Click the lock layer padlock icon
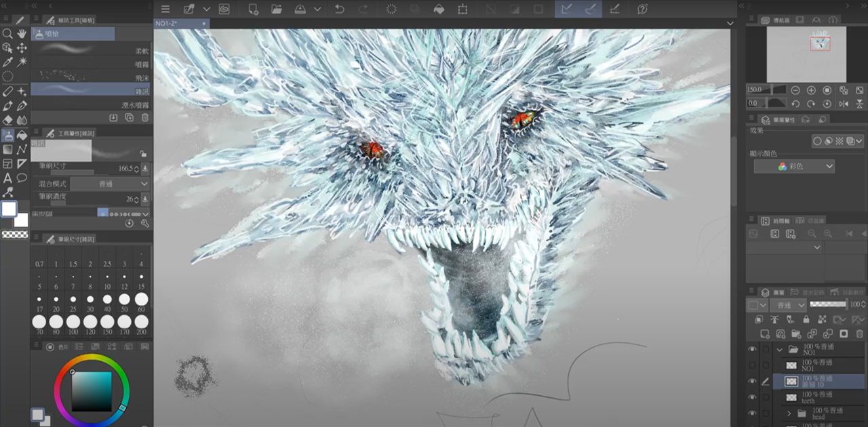 [x=806, y=319]
